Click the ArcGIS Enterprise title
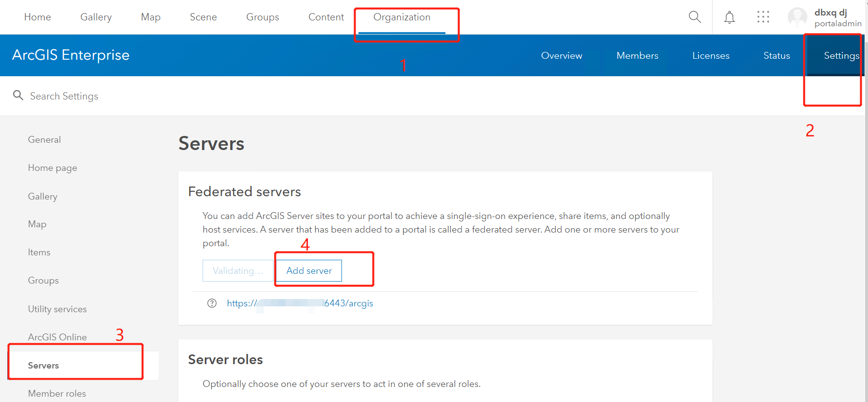This screenshot has height=402, width=868. (71, 55)
